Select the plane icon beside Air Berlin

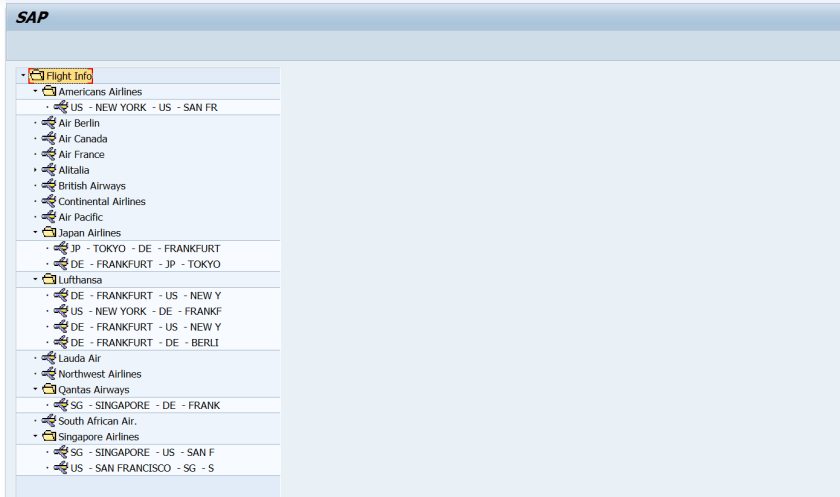click(49, 123)
